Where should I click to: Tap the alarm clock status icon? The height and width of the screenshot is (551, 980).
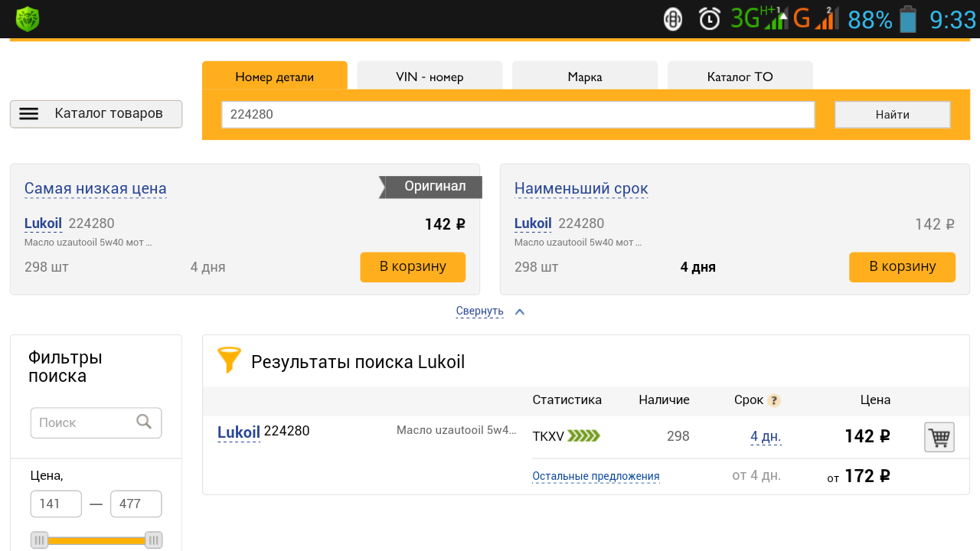pos(710,18)
